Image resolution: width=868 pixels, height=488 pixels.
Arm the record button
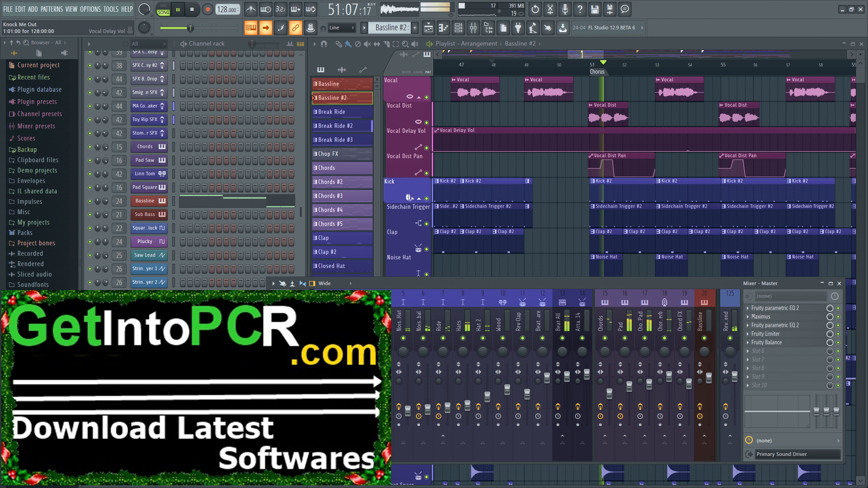tap(208, 9)
